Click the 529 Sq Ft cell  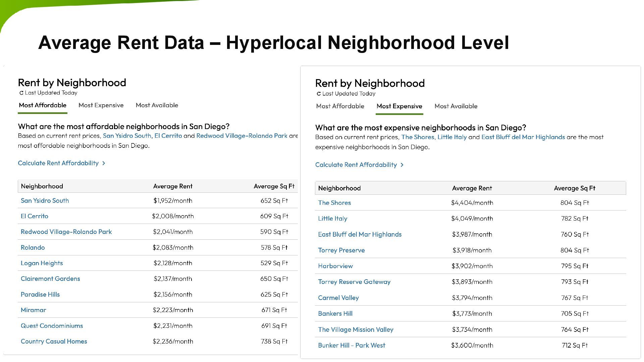coord(274,263)
